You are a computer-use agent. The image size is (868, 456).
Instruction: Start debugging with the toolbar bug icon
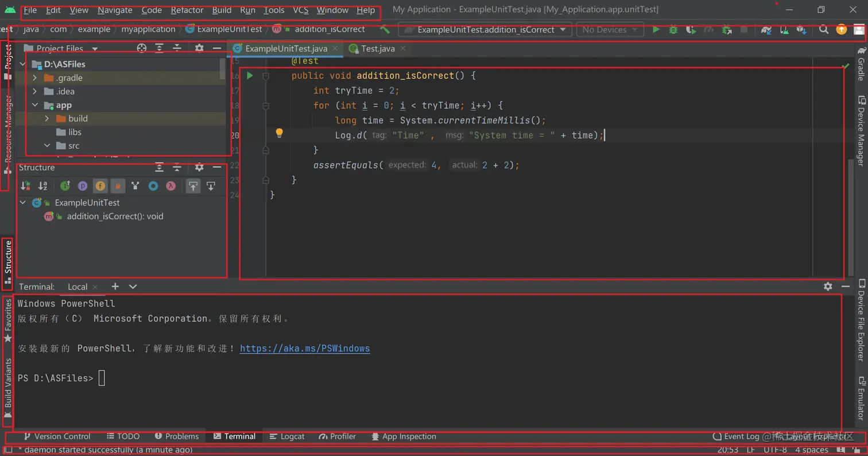pyautogui.click(x=673, y=29)
